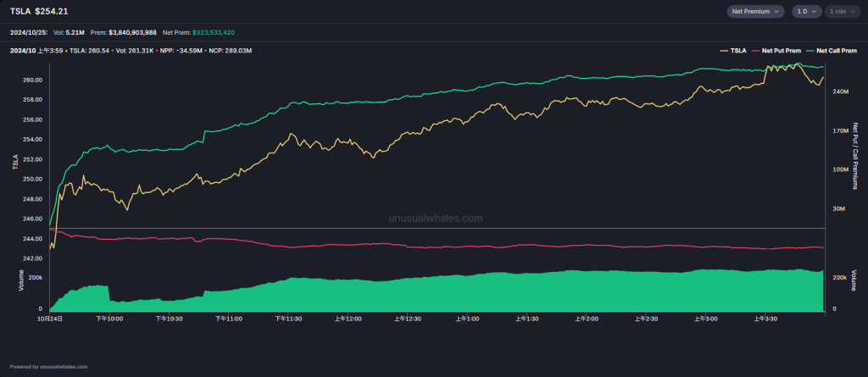Click the 10月24日 x-axis date label
The image size is (868, 377).
click(x=49, y=319)
